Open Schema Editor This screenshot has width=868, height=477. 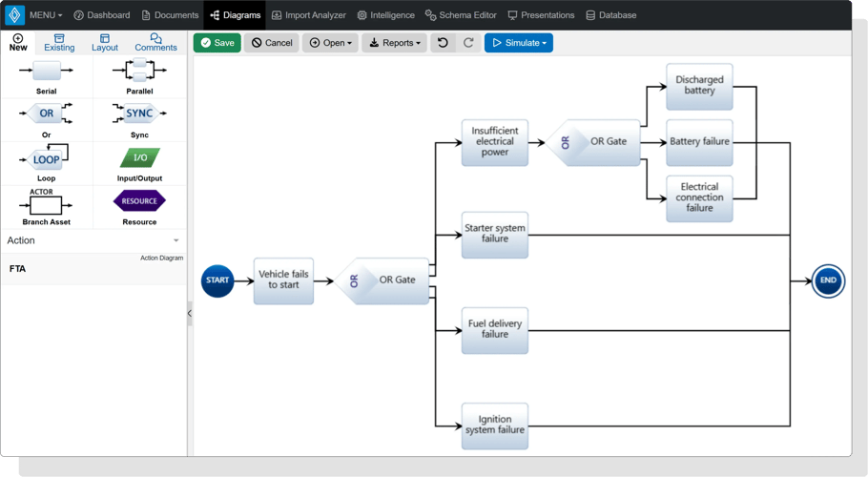pyautogui.click(x=461, y=15)
